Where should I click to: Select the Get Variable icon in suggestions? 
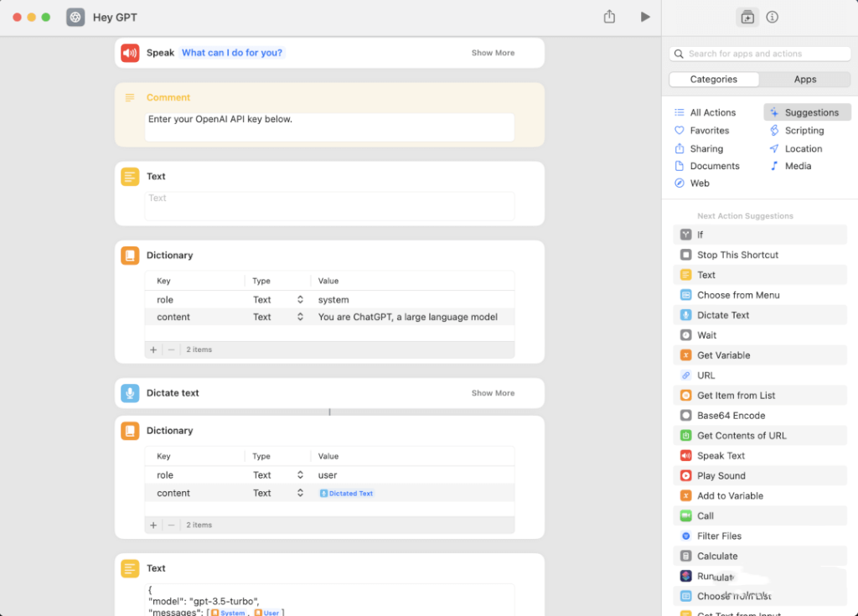pos(685,355)
